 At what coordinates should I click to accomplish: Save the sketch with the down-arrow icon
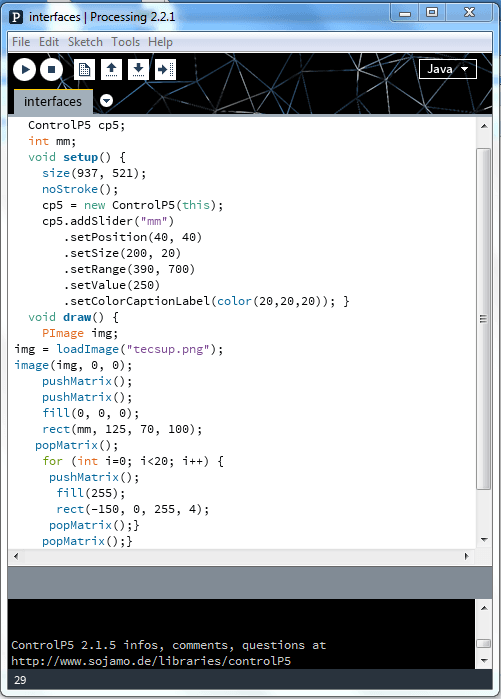point(138,70)
